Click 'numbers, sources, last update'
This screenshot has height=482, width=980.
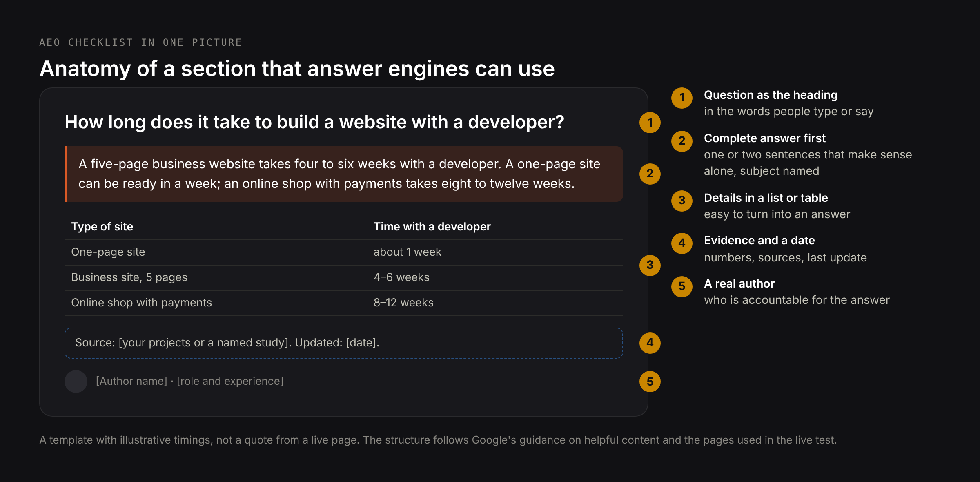click(785, 258)
